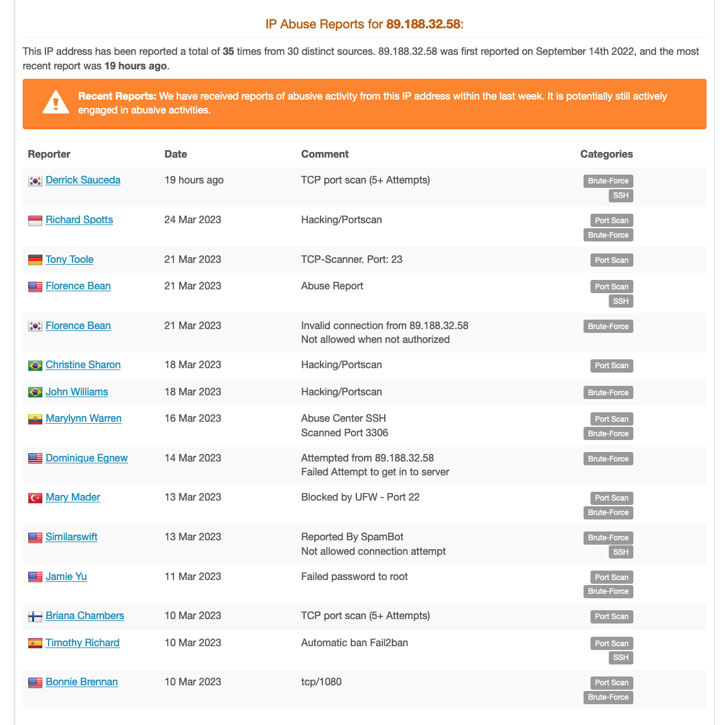Open Similarswift reporter profile

point(71,537)
